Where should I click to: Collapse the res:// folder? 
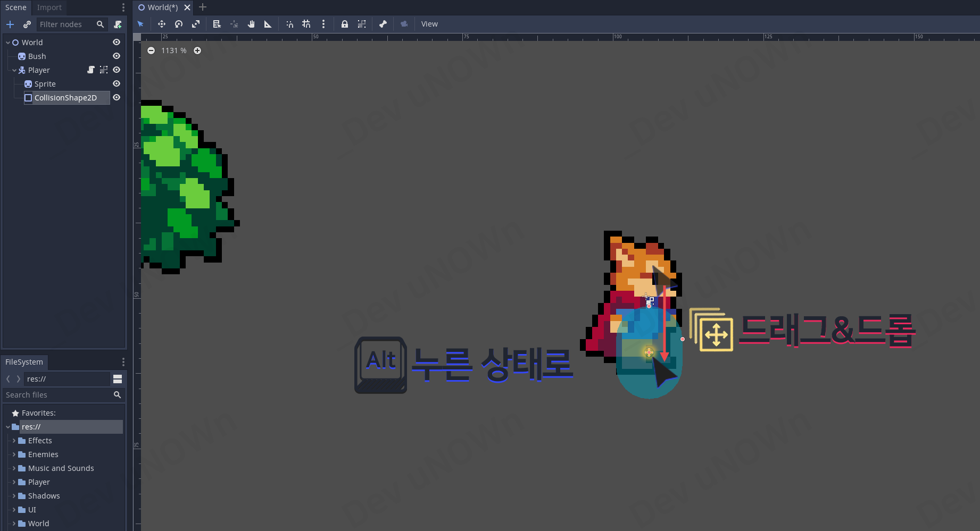coord(8,427)
